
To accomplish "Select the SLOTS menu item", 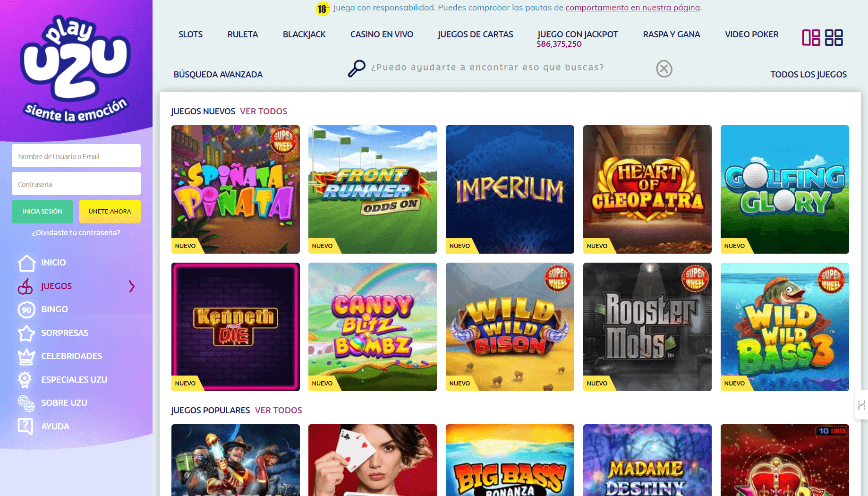I will [190, 34].
